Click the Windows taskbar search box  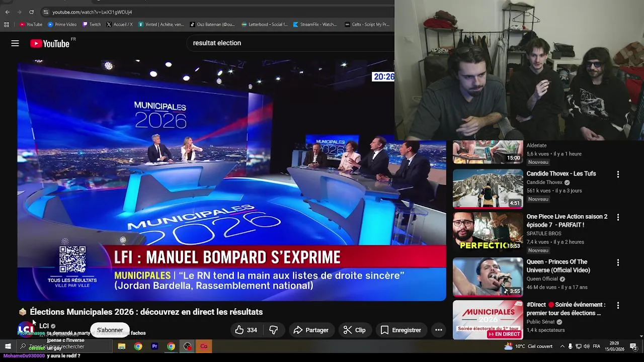point(64,346)
